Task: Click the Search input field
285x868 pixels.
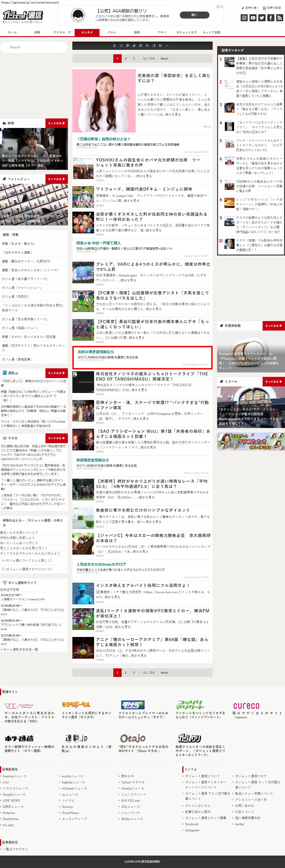Action: click(34, 47)
